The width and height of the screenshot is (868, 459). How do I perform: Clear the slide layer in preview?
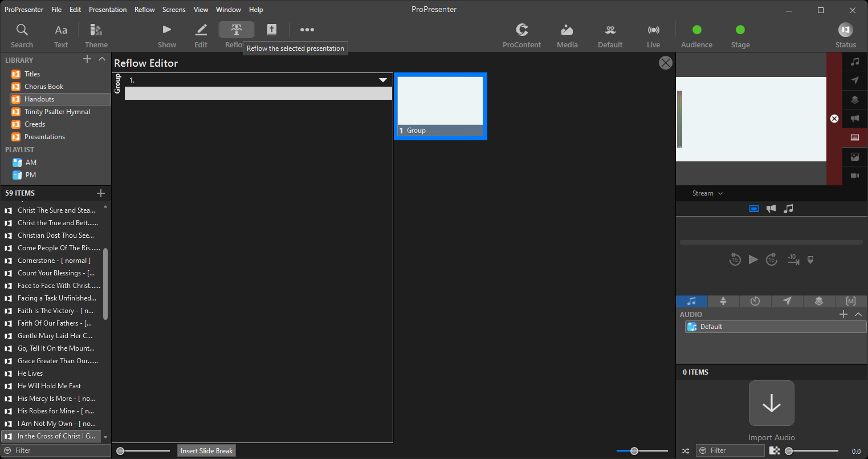point(855,137)
